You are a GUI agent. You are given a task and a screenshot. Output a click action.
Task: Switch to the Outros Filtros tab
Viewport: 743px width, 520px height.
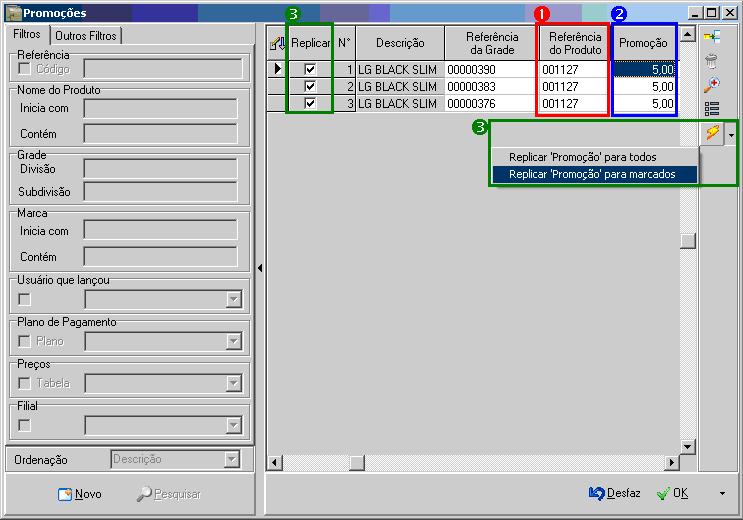[87, 36]
